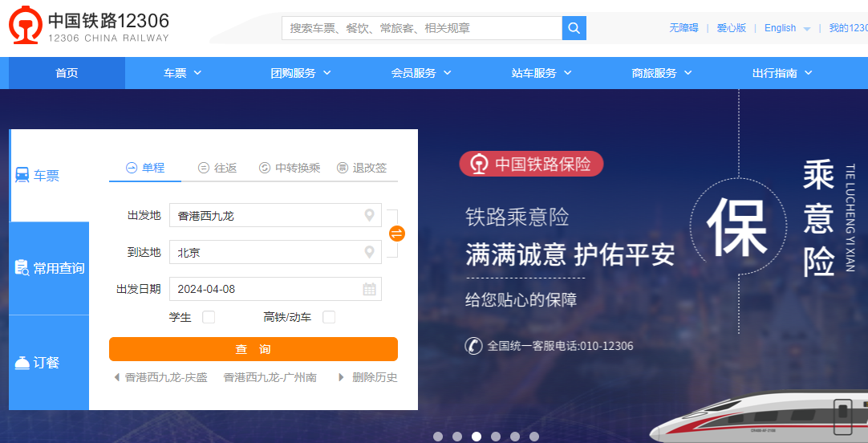Click the 全国统一客服电话:010-12306 text

(560, 346)
